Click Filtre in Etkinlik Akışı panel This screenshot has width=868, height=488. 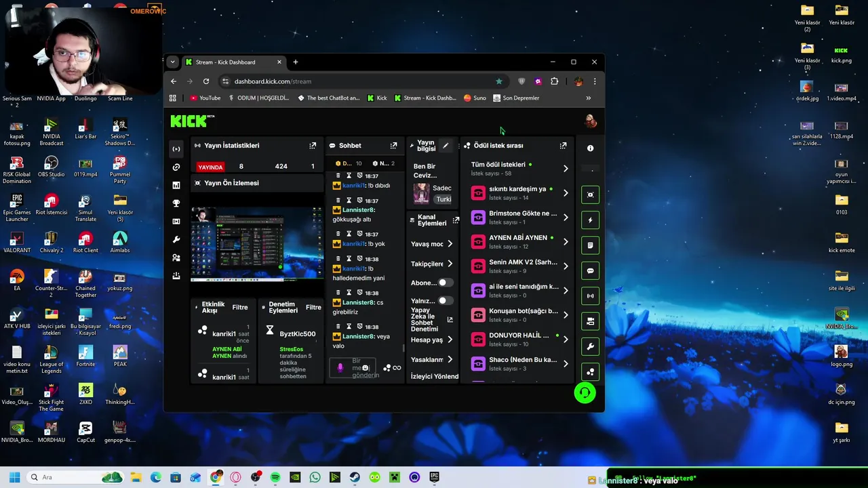[x=240, y=307]
